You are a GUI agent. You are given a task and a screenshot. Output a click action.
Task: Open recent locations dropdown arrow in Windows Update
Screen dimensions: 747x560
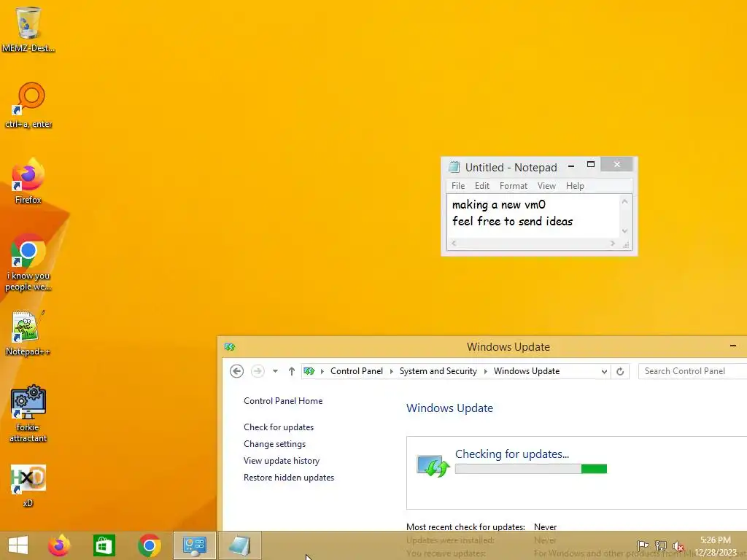coord(275,371)
